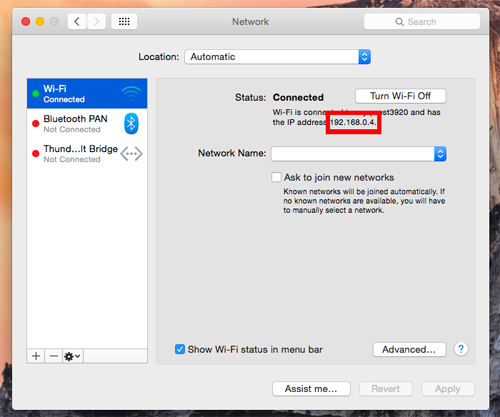The width and height of the screenshot is (500, 417).
Task: Open the Network Name dropdown
Action: (359, 154)
